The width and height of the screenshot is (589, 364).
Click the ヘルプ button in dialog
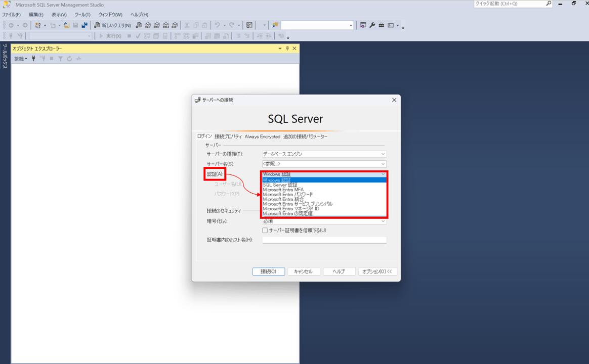(x=339, y=271)
